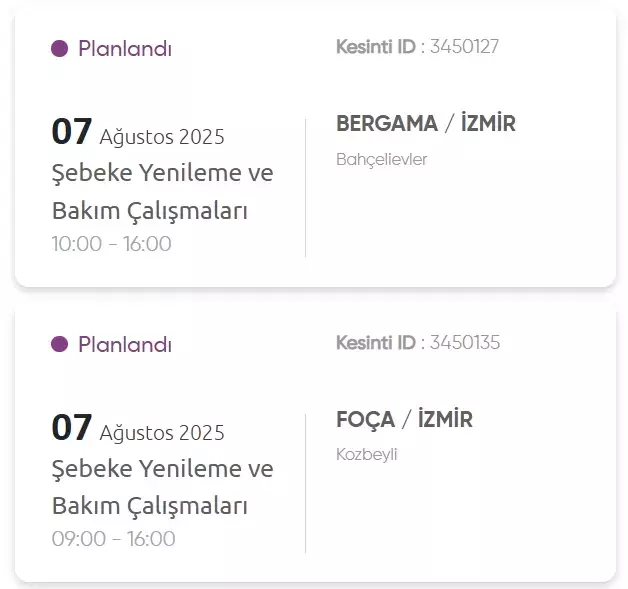This screenshot has width=628, height=589.
Task: Open the FOÇA / İZMİR location heading
Action: coord(405,419)
